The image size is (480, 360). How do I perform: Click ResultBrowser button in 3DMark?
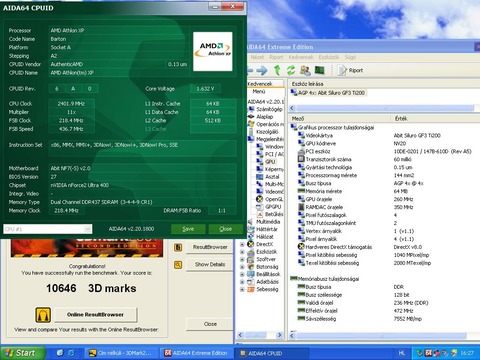tap(210, 247)
